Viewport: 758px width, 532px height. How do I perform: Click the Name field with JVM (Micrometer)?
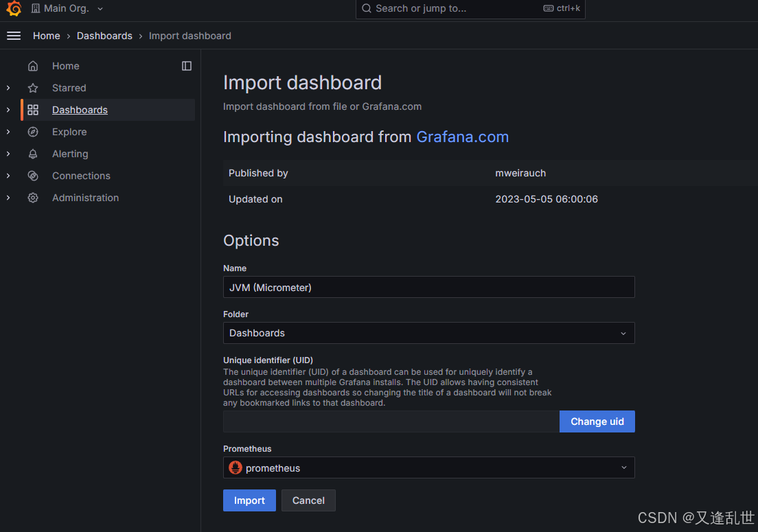point(429,287)
